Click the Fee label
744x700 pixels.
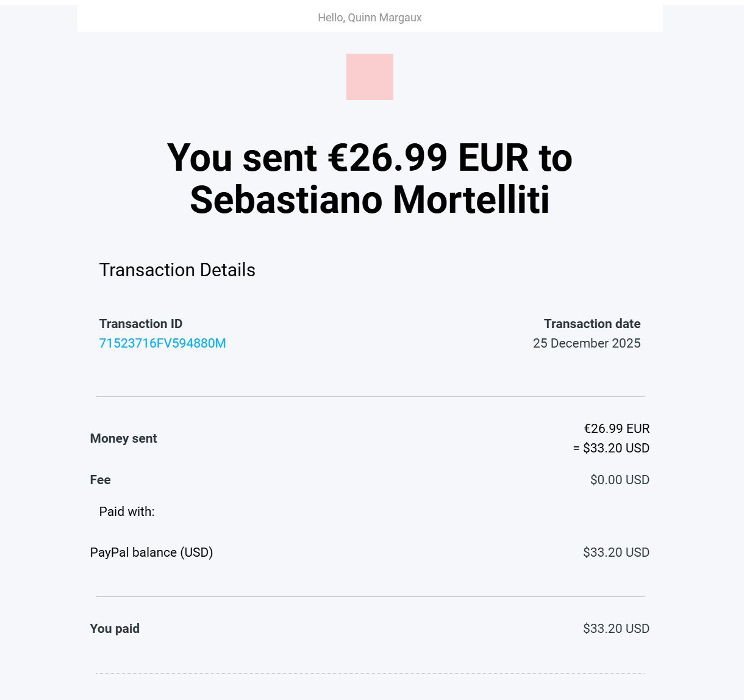(100, 480)
